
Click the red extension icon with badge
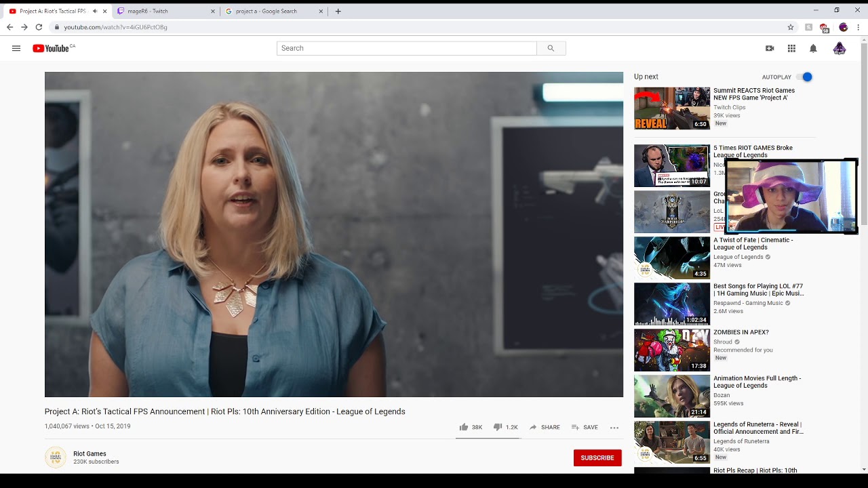825,28
